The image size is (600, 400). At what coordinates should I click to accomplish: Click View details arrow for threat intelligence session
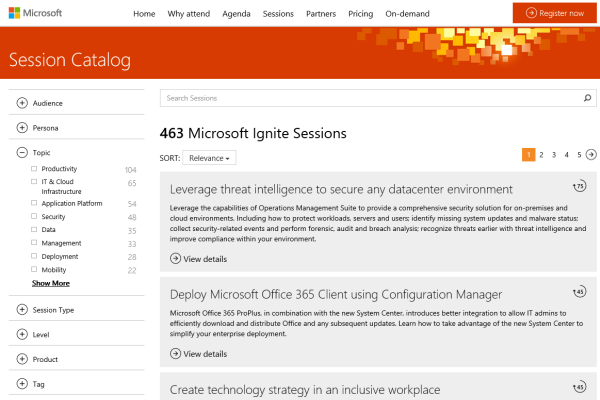176,259
